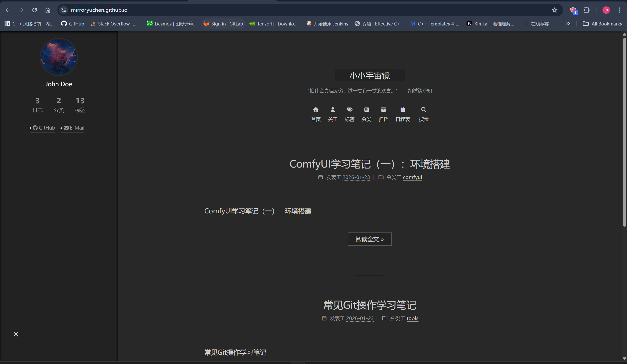The height and width of the screenshot is (364, 627).
Task: Close the sidebar with the X button
Action: [x=16, y=334]
